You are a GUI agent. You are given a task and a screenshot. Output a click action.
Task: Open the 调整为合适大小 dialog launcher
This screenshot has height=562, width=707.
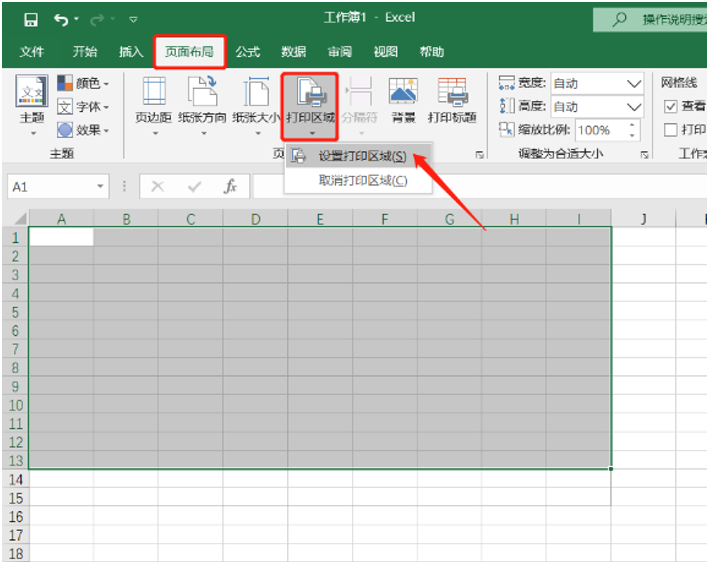coord(644,155)
